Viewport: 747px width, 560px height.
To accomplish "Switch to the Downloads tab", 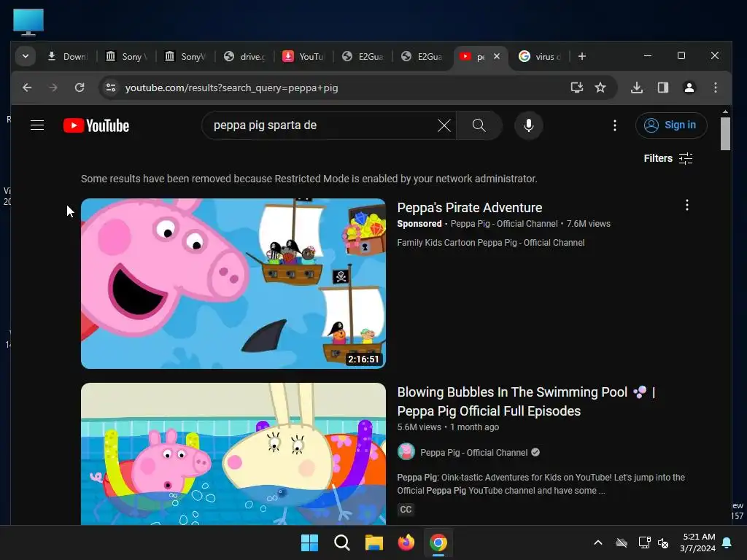I will pos(68,57).
